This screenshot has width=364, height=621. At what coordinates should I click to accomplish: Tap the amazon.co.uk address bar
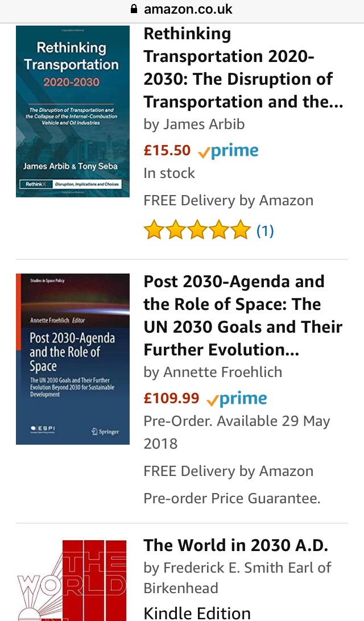point(188,9)
